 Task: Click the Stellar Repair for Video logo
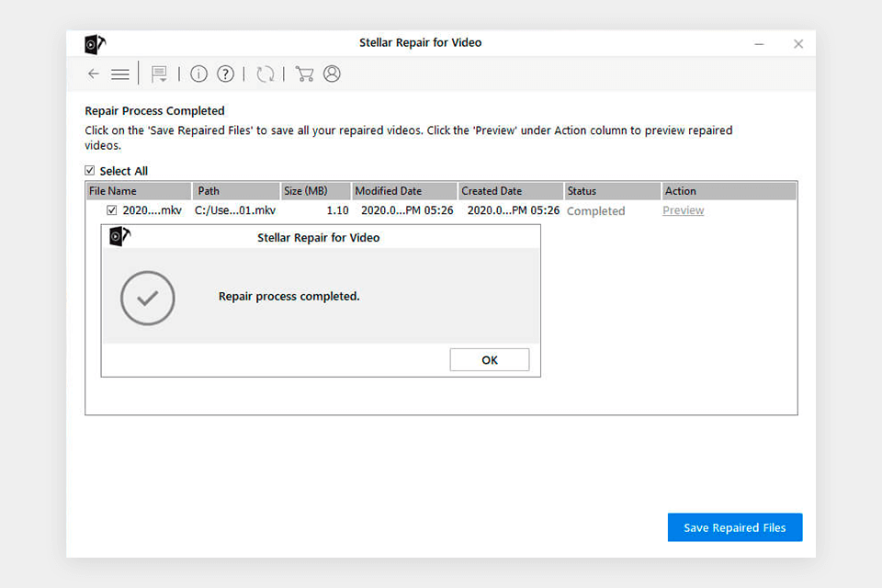[96, 43]
